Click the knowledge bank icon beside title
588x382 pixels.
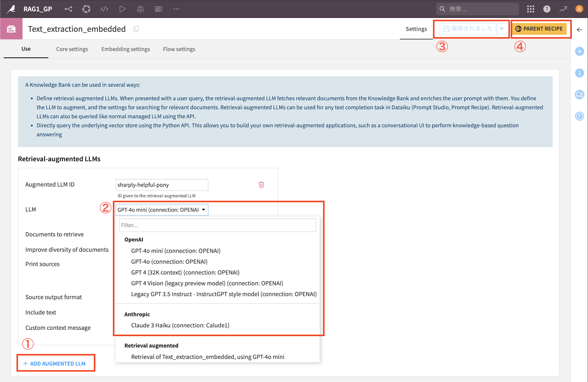[11, 29]
